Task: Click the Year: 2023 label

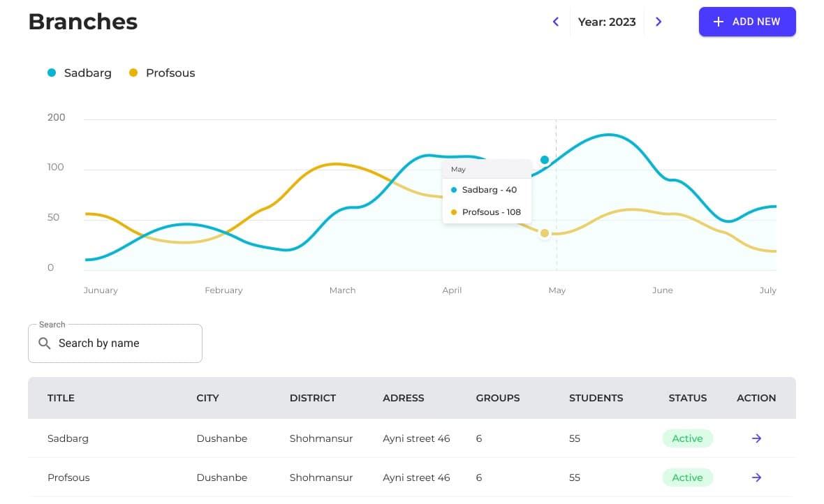Action: pos(607,22)
